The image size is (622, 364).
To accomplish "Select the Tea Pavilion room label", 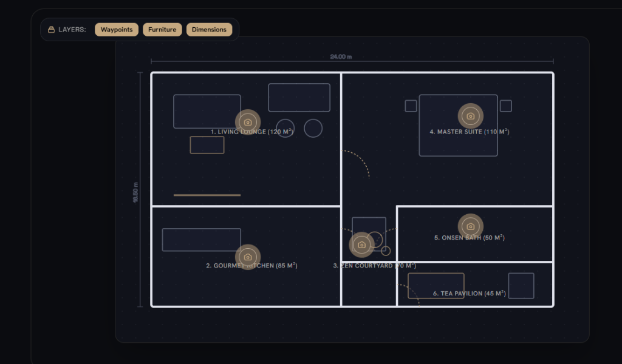I will [x=470, y=294].
